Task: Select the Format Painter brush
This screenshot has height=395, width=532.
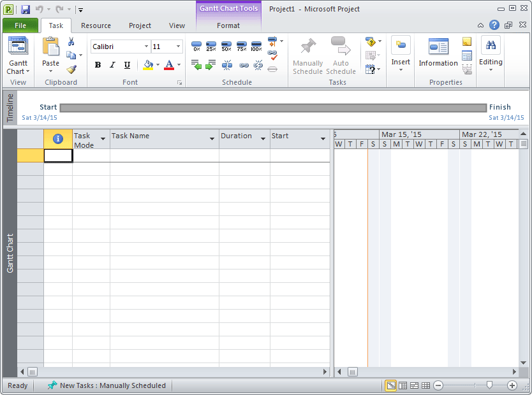Action: pyautogui.click(x=71, y=69)
